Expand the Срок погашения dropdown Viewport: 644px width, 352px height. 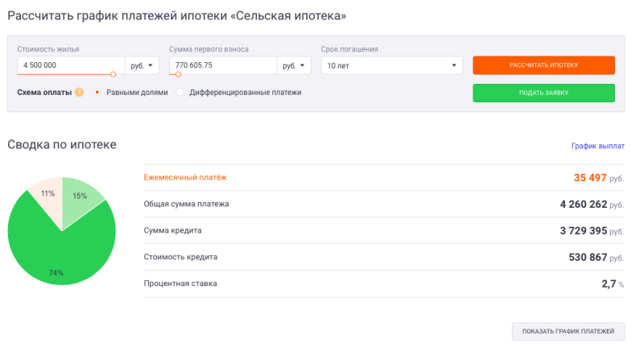tap(391, 65)
